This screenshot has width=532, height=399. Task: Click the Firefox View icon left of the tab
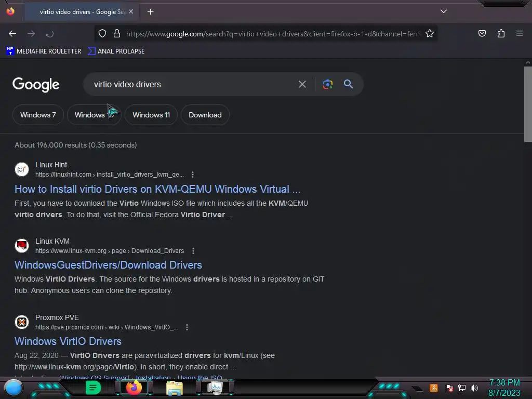10,11
